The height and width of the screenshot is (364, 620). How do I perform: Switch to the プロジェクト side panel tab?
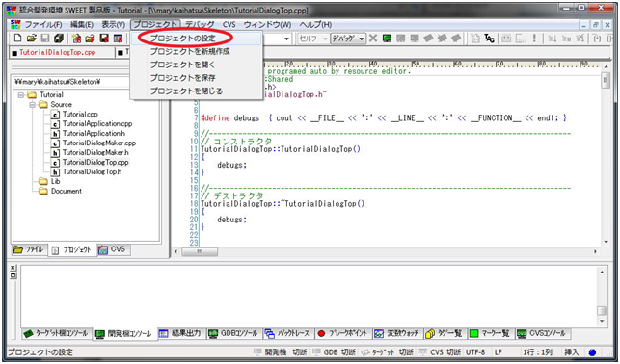(72, 250)
